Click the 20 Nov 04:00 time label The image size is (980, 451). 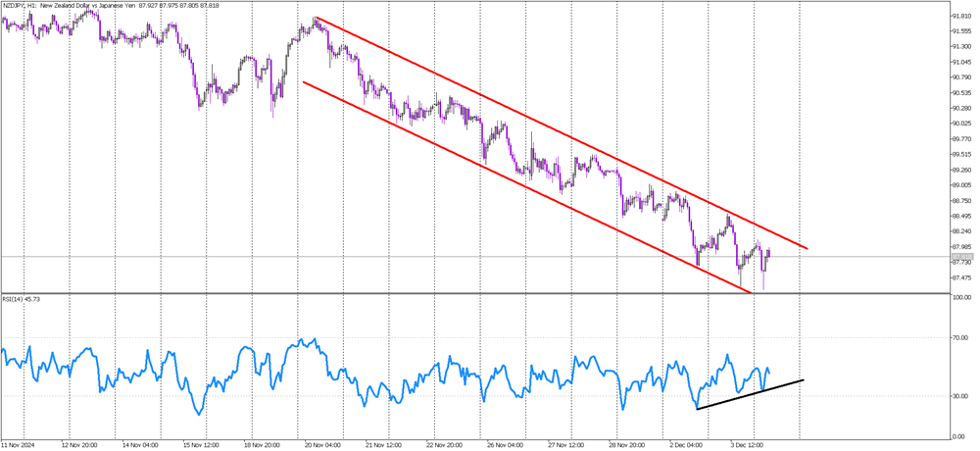pyautogui.click(x=323, y=445)
